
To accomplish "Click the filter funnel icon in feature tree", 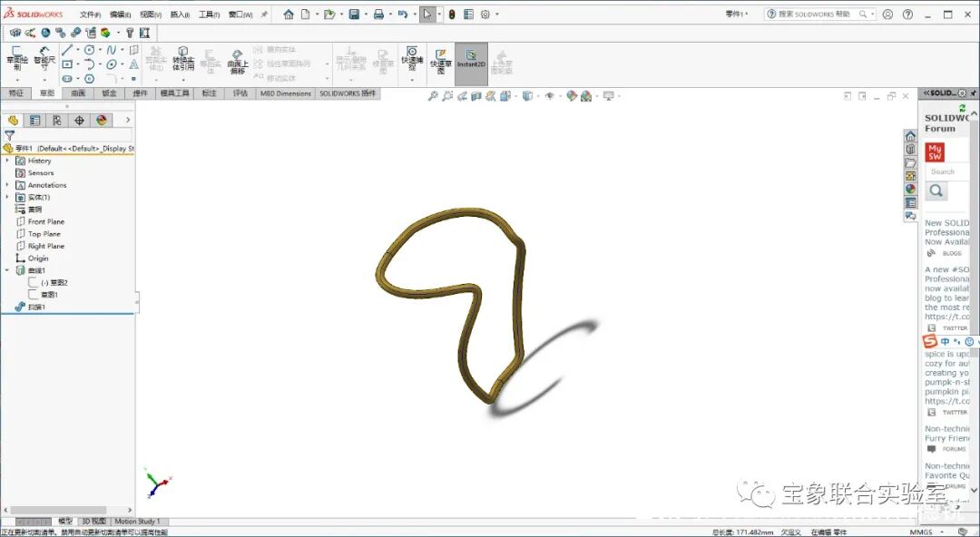I will pyautogui.click(x=9, y=134).
